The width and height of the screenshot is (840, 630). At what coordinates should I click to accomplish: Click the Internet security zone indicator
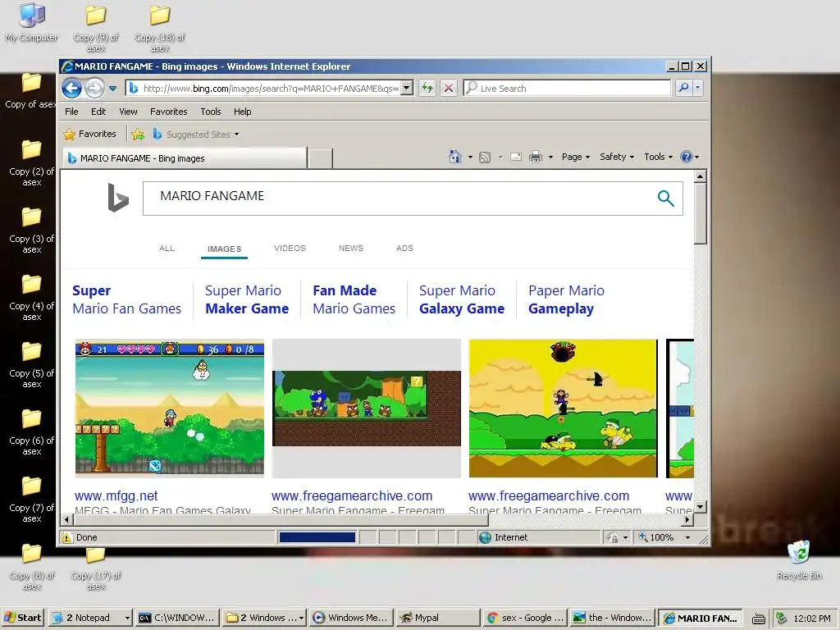coord(538,537)
